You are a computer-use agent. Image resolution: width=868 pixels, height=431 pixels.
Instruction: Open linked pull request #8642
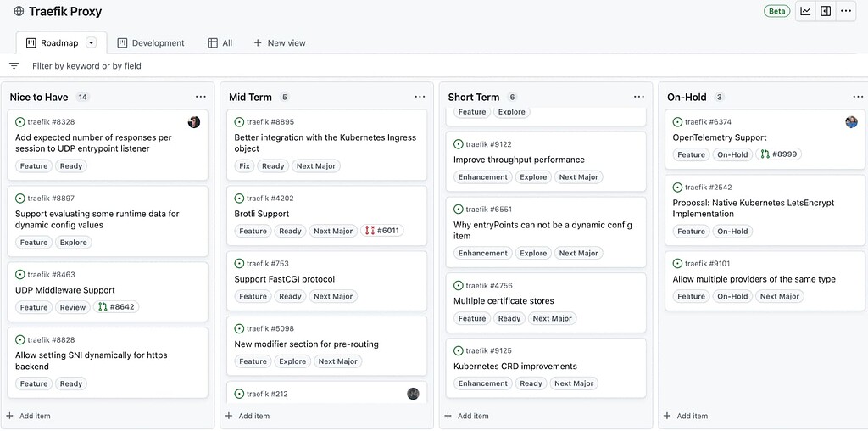[x=117, y=307]
